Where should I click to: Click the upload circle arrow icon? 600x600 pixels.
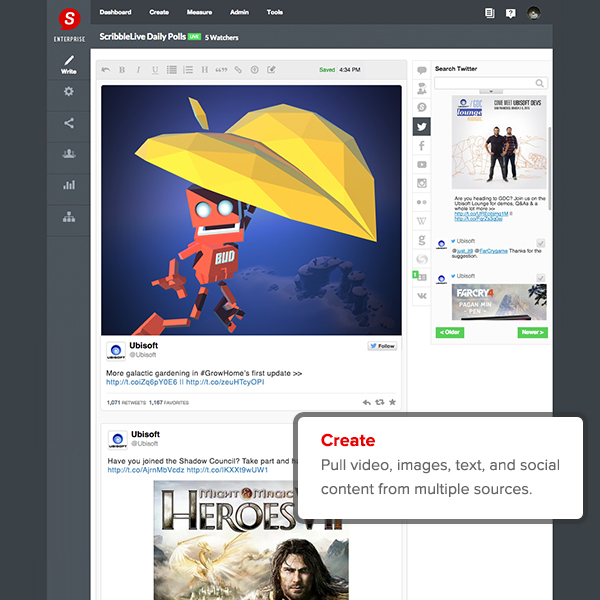(x=254, y=70)
